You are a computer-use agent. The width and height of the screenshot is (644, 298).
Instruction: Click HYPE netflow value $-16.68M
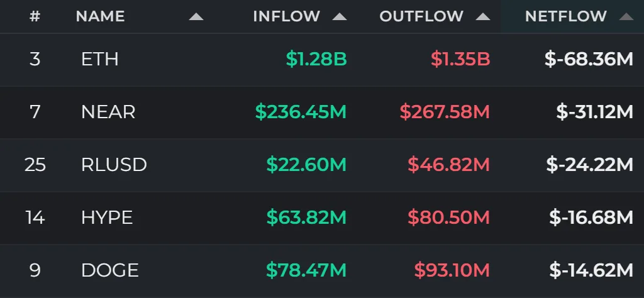(591, 218)
